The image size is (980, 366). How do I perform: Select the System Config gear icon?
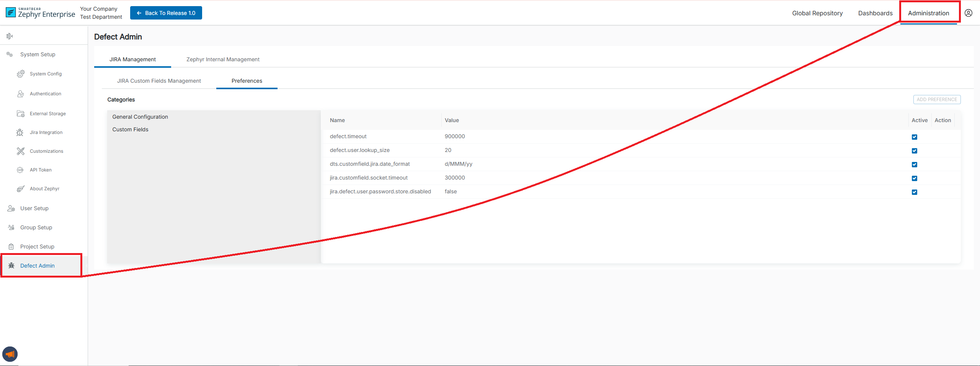point(21,74)
